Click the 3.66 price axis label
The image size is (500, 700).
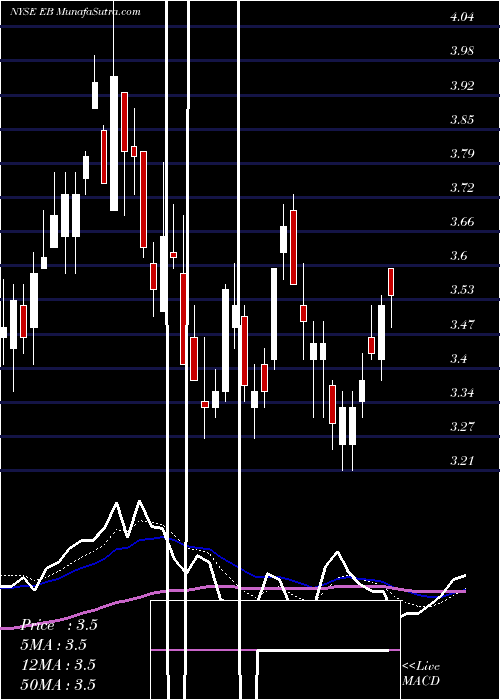point(462,221)
